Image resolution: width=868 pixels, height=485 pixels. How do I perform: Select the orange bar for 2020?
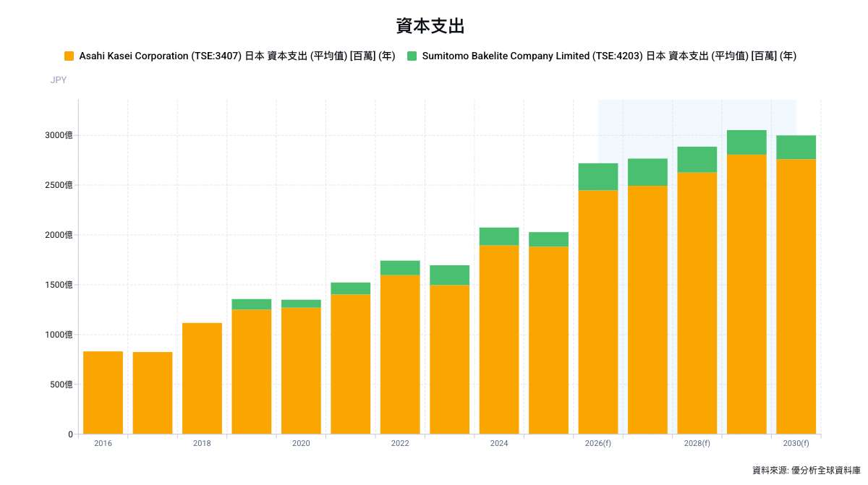pyautogui.click(x=301, y=371)
